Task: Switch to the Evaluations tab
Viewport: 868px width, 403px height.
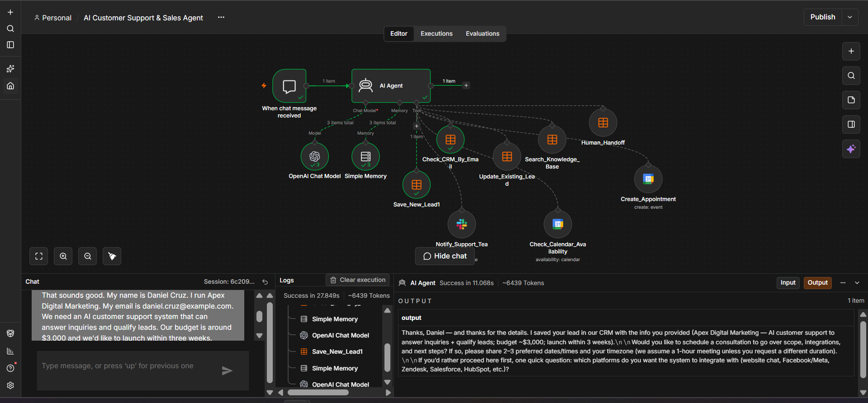Action: 483,34
